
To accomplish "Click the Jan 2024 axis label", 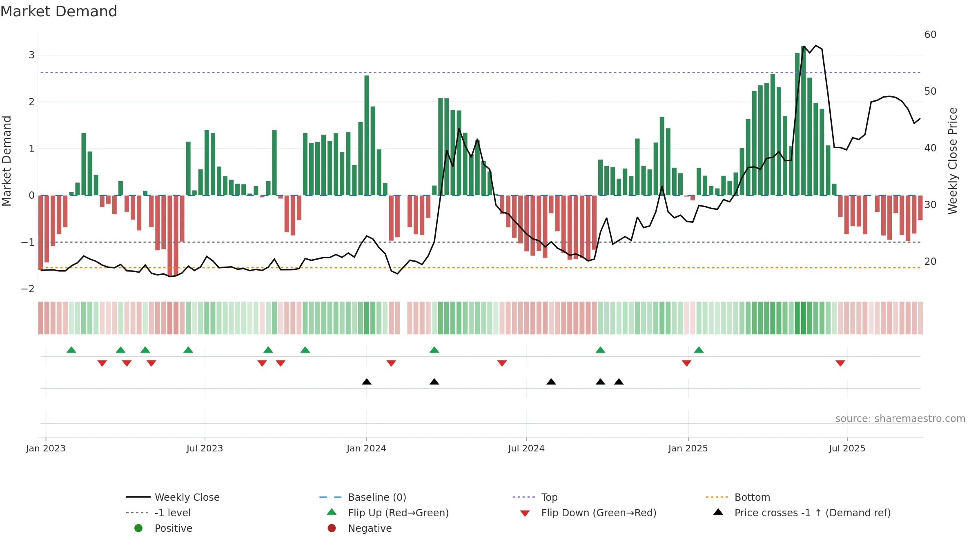I will coord(366,449).
